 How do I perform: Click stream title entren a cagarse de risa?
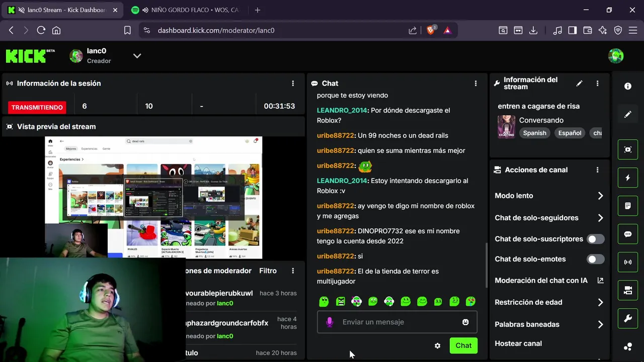click(x=539, y=106)
